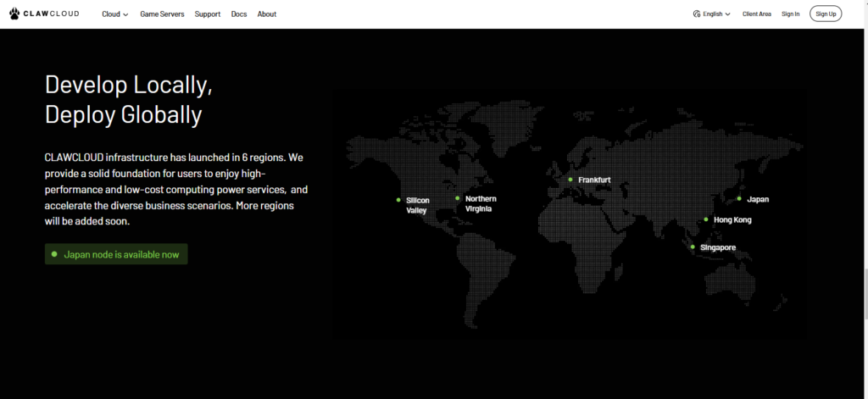Click the Sign In link
The width and height of the screenshot is (868, 399).
pos(791,14)
